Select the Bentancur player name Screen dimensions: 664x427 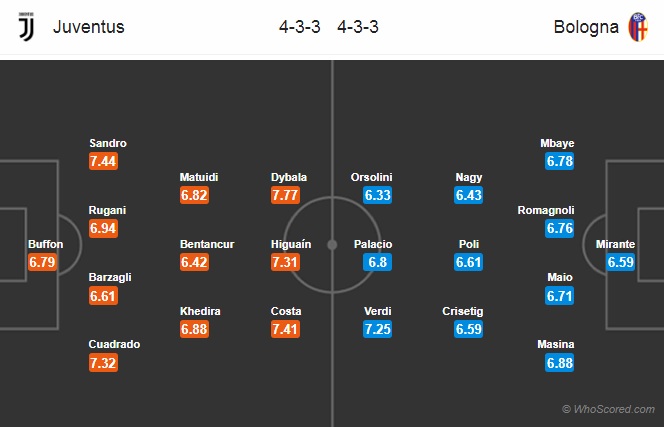tap(207, 244)
